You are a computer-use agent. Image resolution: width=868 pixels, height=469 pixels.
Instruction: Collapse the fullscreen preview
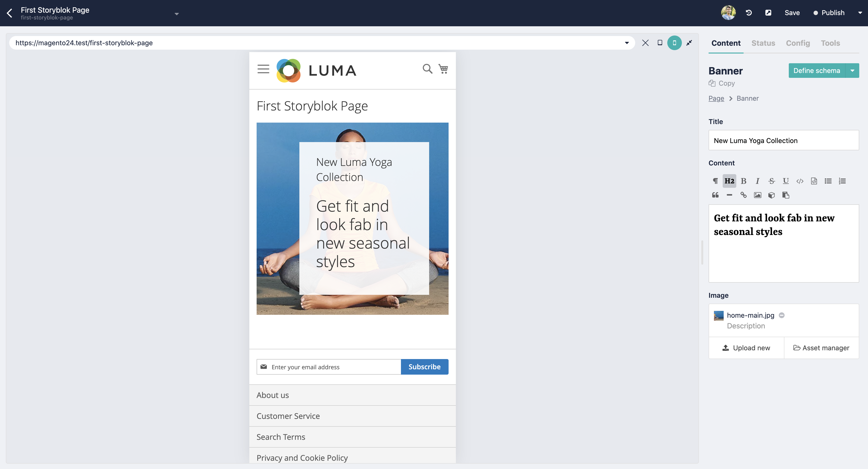coord(689,43)
